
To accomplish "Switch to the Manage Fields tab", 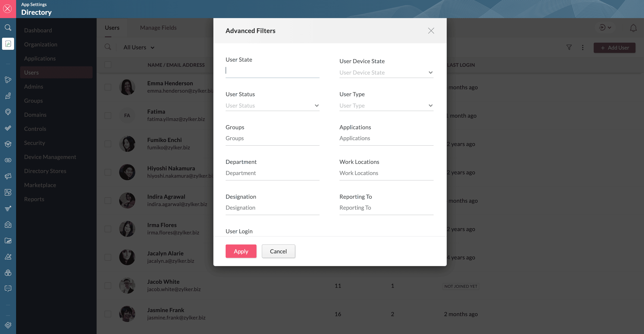I will click(x=158, y=28).
